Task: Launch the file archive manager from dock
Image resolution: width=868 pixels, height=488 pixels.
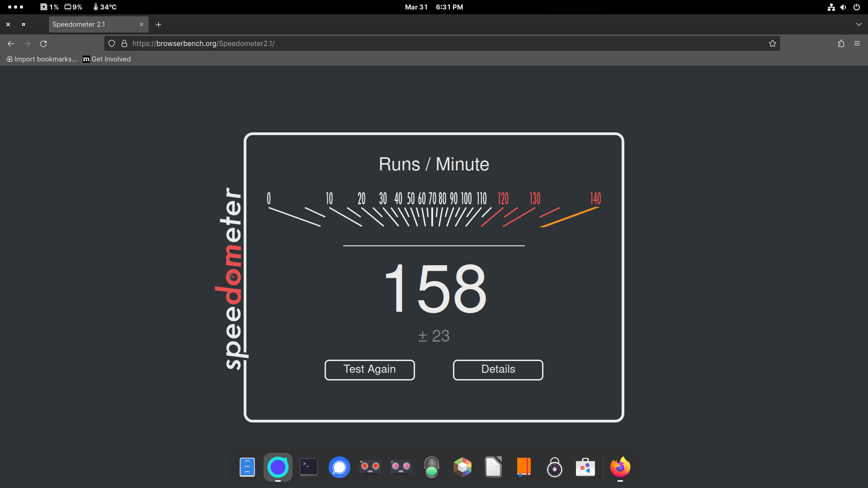Action: [x=247, y=467]
